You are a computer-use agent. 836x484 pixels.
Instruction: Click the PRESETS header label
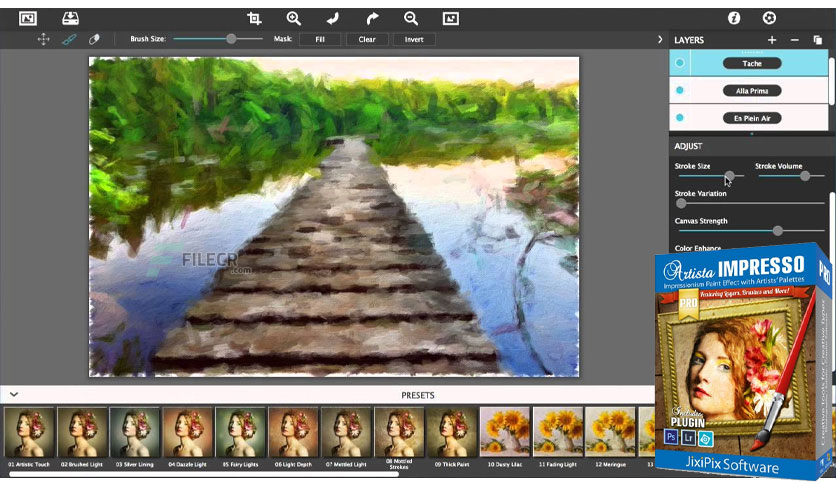(417, 395)
